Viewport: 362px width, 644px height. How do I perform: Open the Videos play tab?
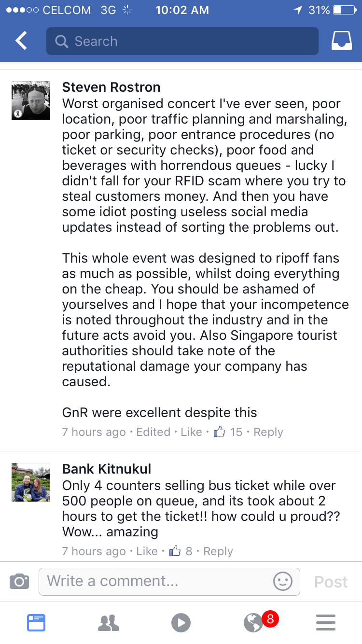tap(181, 622)
